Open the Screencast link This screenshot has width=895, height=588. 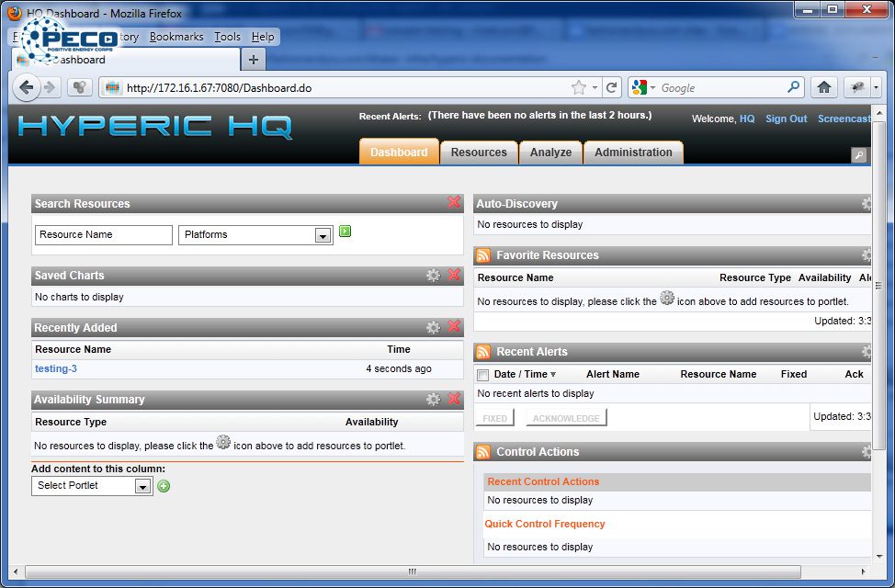coord(844,119)
